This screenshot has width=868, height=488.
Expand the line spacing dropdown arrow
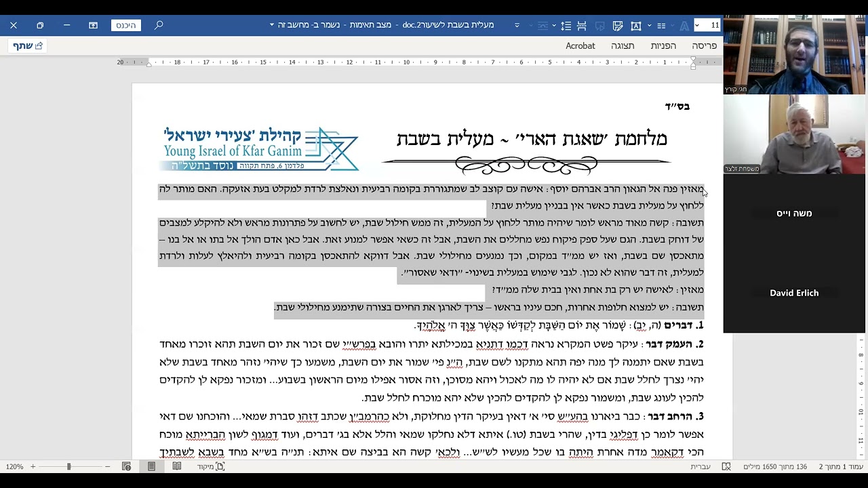pyautogui.click(x=555, y=26)
